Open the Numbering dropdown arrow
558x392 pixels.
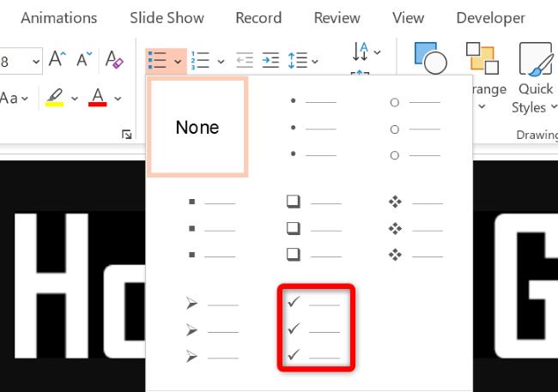tap(221, 62)
